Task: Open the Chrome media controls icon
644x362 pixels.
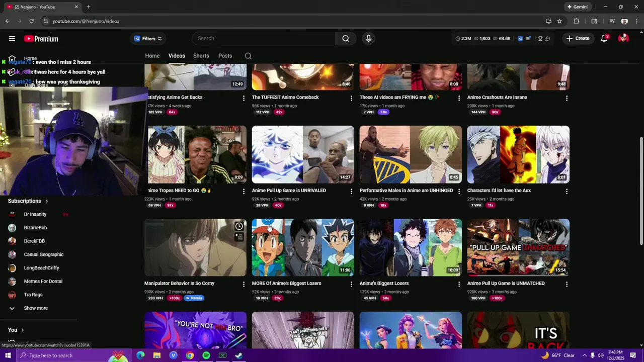Action: 612,21
